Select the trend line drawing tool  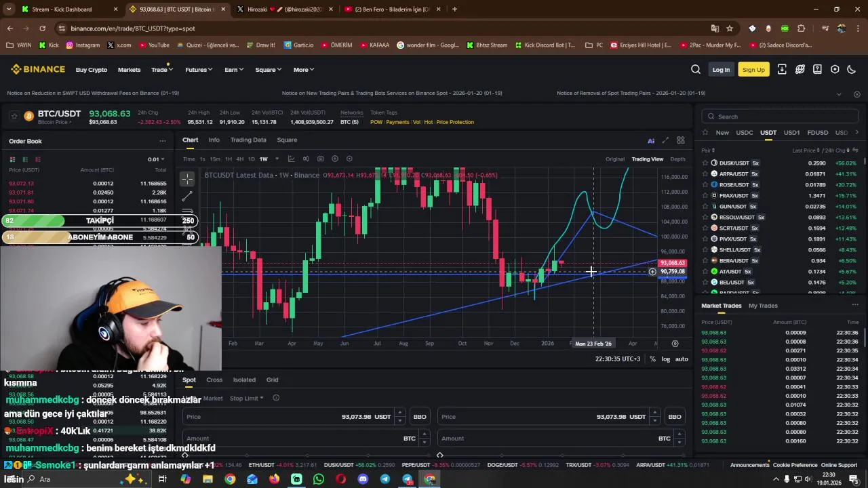tap(187, 196)
